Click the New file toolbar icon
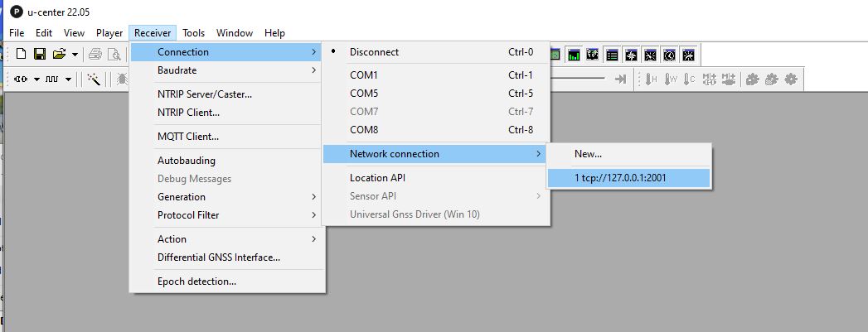This screenshot has height=332, width=868. click(21, 55)
